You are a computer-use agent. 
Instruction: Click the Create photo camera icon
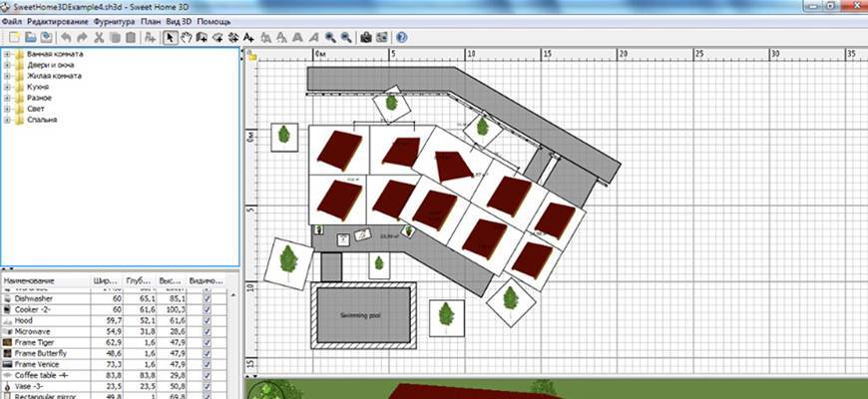point(365,37)
